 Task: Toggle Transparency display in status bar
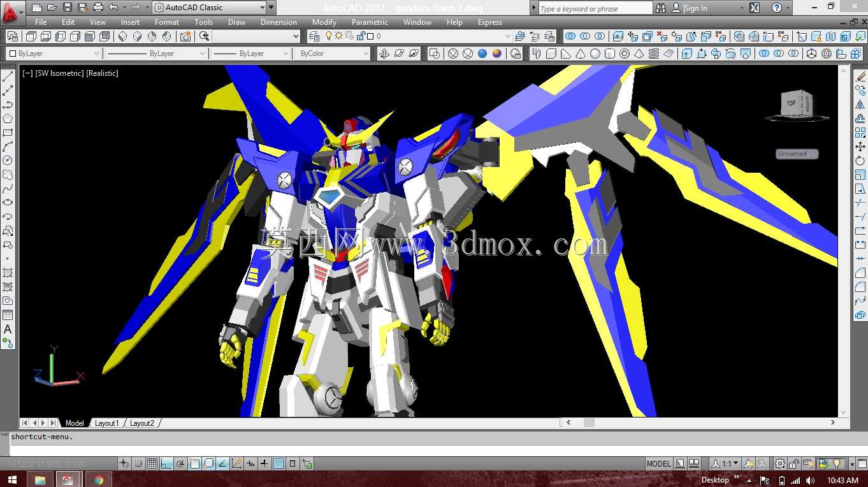[278, 463]
